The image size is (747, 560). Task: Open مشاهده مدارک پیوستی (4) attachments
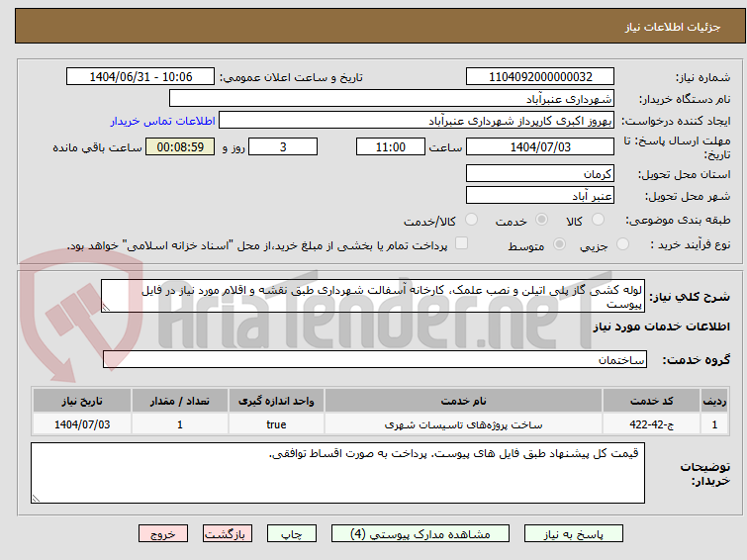[x=420, y=534]
